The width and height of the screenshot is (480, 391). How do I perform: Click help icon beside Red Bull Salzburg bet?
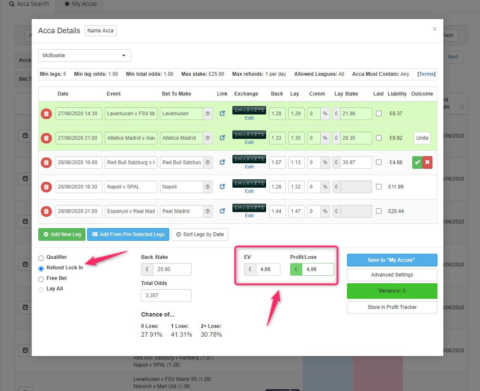click(208, 162)
